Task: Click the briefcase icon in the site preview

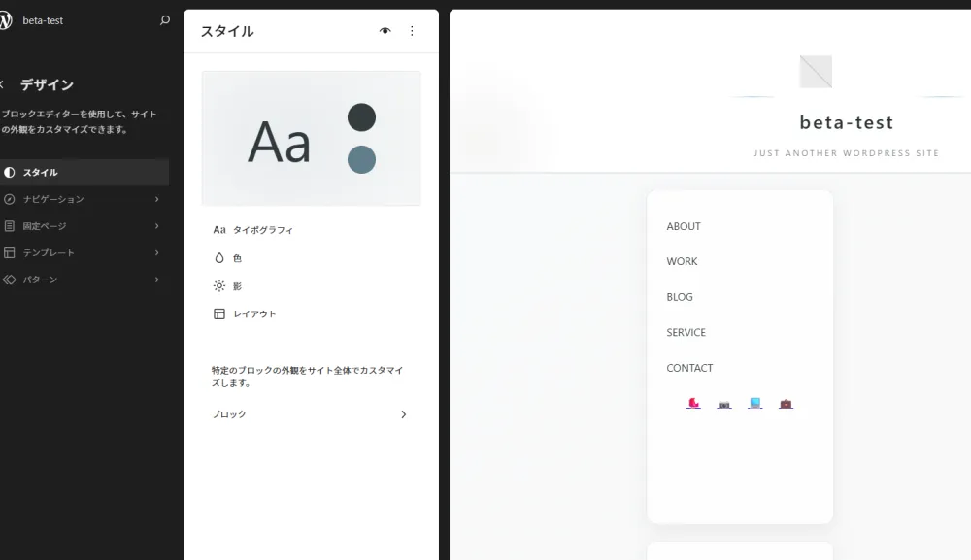Action: pyautogui.click(x=786, y=403)
